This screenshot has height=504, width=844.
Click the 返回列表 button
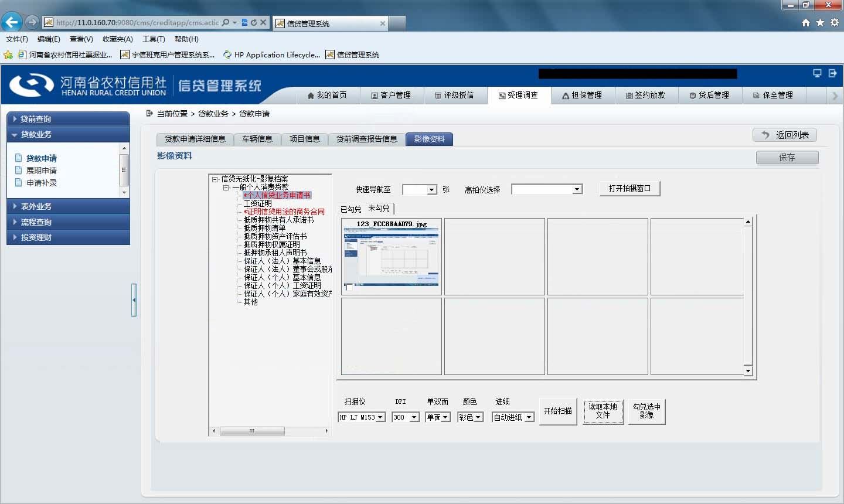click(785, 135)
